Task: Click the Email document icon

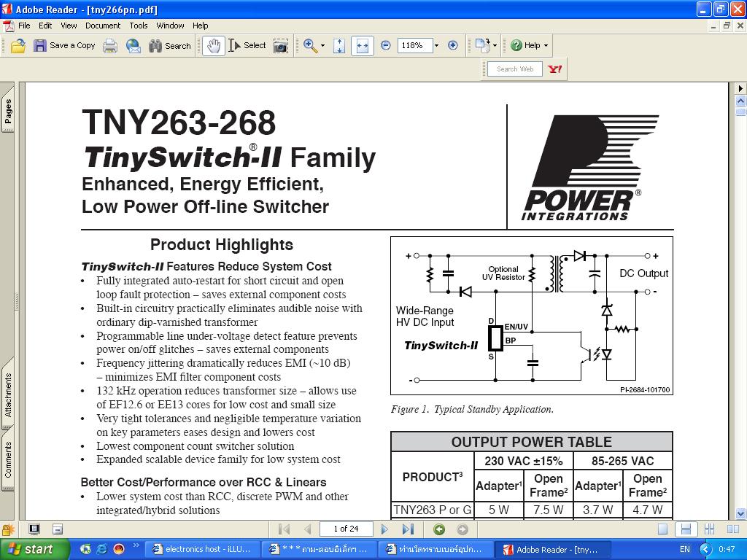Action: click(133, 46)
